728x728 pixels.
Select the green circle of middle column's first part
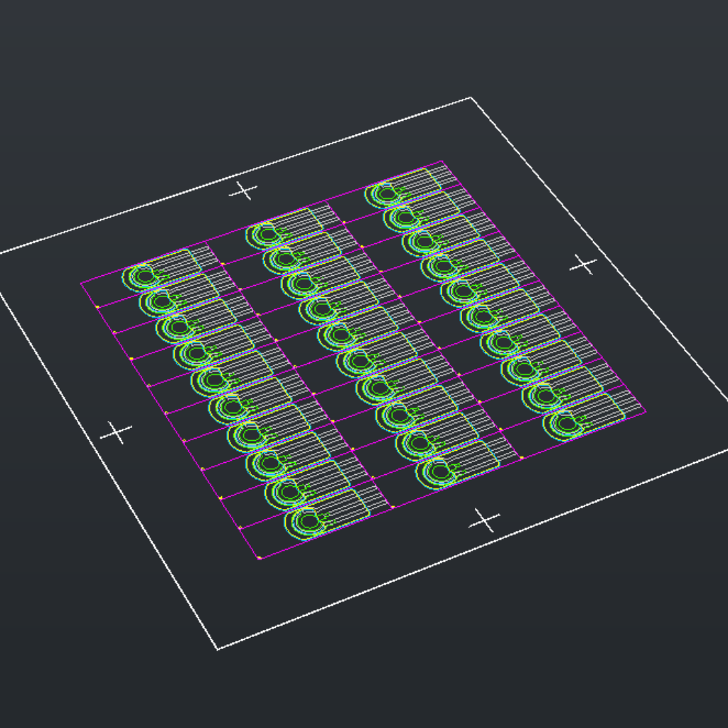266,233
